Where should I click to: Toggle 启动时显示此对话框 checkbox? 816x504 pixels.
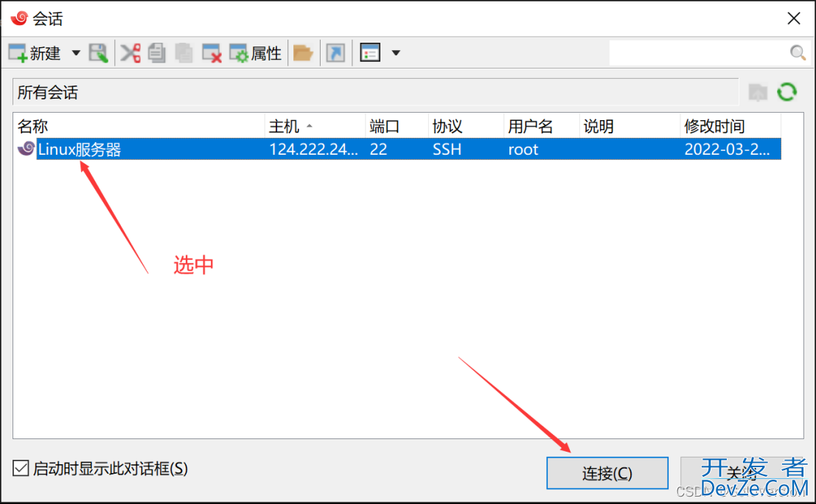[x=21, y=468]
